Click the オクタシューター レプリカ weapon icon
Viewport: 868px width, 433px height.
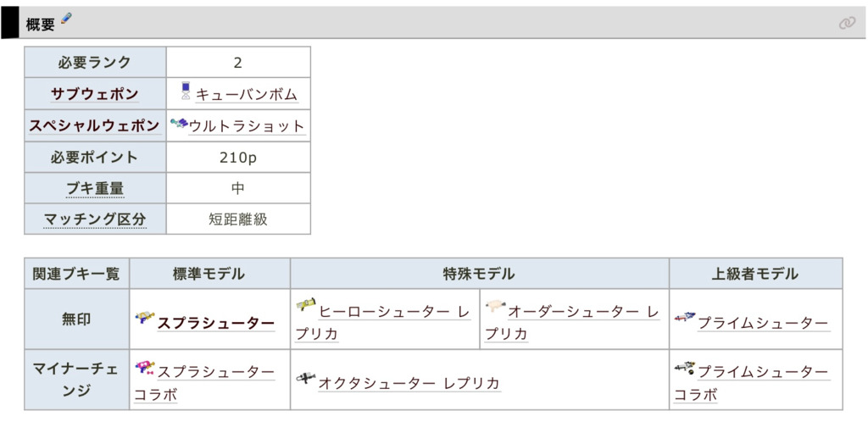pyautogui.click(x=306, y=380)
